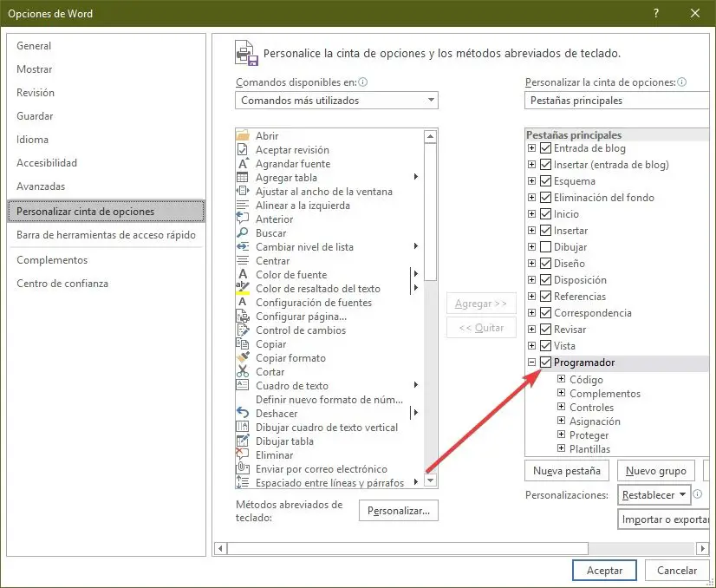The image size is (716, 588).
Task: Click the Personalizar keyboard shortcuts button
Action: coord(399,511)
